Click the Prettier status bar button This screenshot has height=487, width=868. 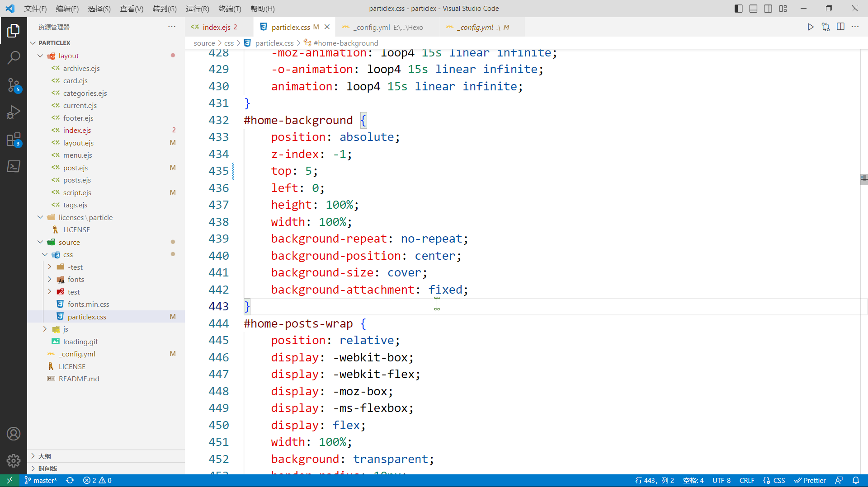810,480
